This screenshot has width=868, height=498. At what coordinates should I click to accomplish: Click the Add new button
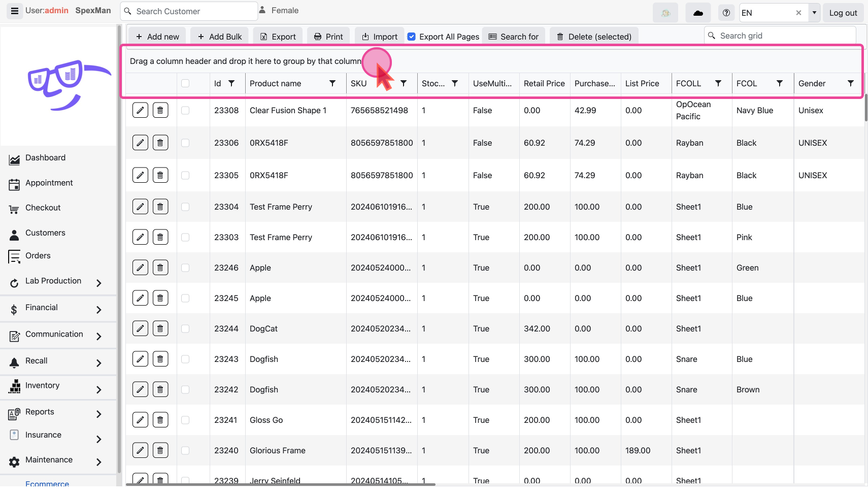(157, 37)
